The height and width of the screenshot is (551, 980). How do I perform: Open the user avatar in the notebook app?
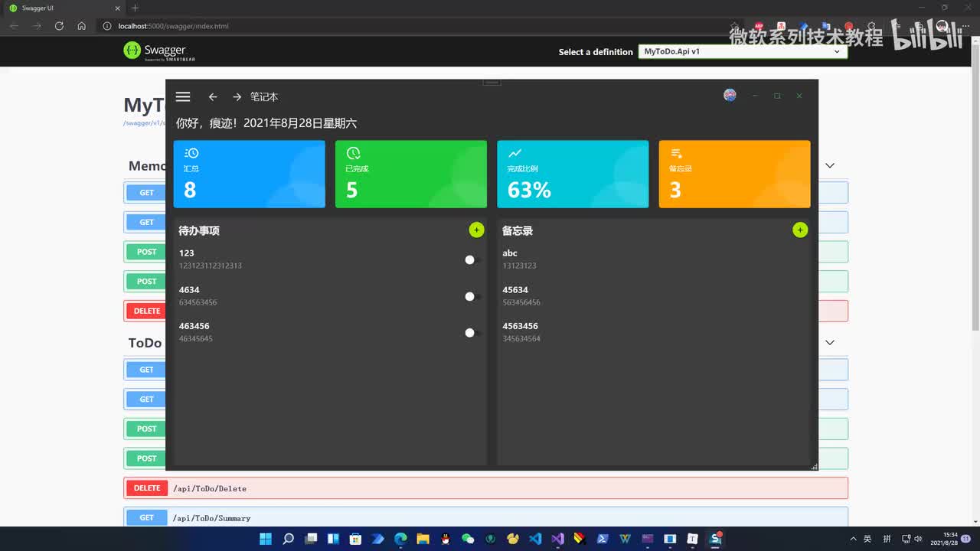pos(730,96)
